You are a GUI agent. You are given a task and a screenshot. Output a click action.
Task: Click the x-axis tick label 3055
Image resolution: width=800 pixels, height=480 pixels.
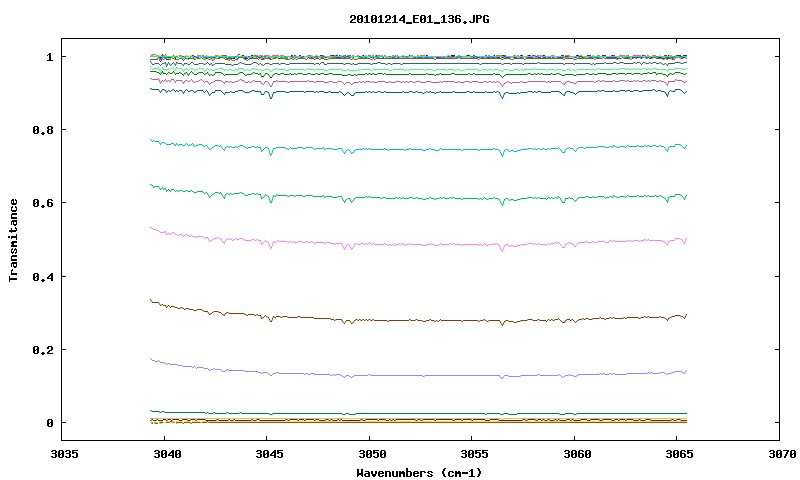[474, 453]
